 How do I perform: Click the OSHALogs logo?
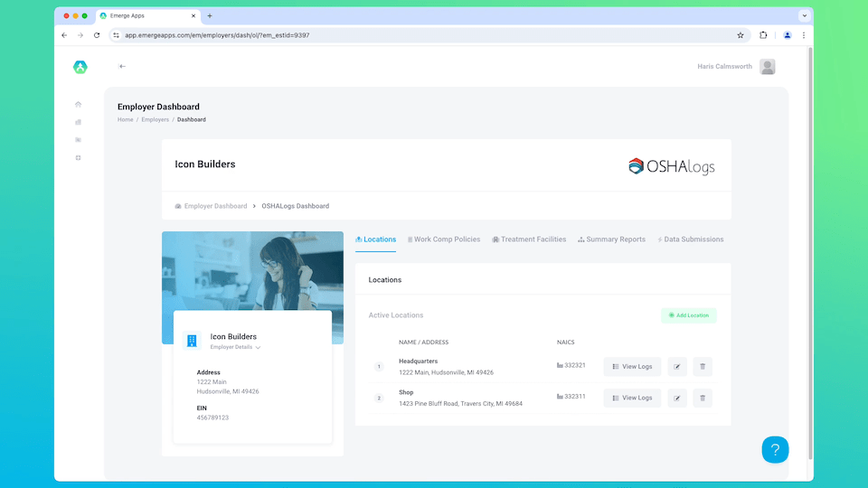coord(672,166)
